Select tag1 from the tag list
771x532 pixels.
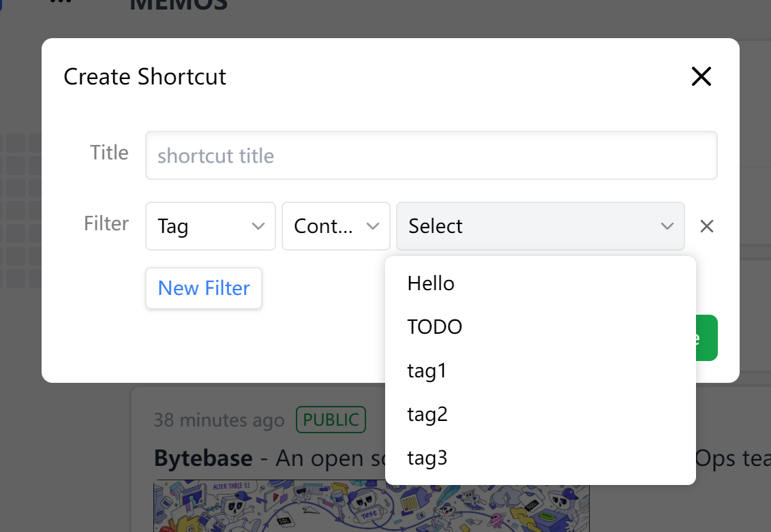pyautogui.click(x=426, y=371)
